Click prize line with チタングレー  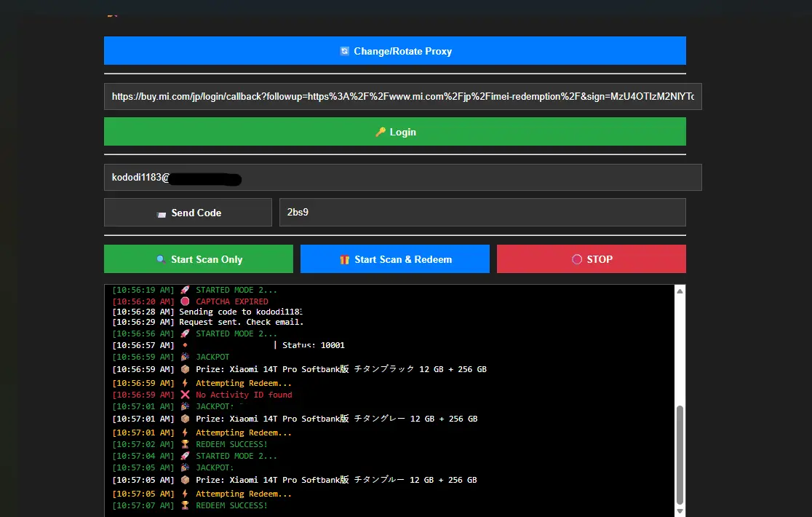pos(295,419)
